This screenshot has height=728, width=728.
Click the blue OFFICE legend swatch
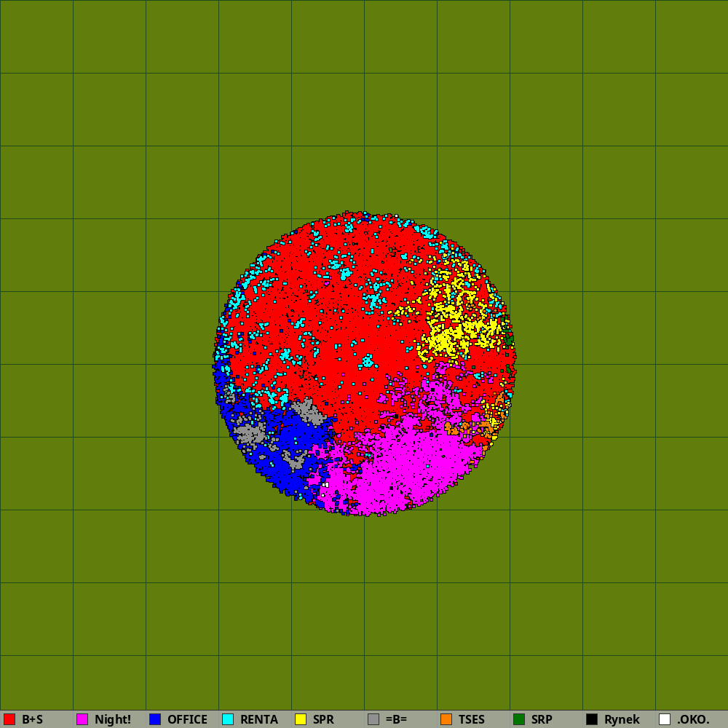pos(155,719)
